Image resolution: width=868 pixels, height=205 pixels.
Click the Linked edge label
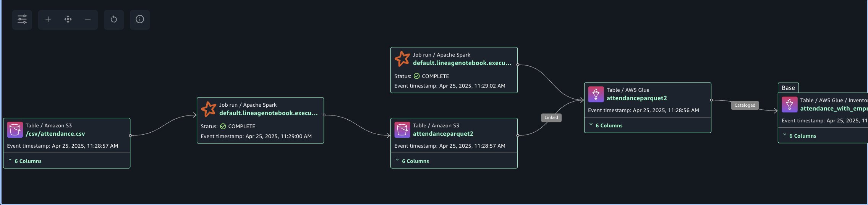tap(551, 117)
